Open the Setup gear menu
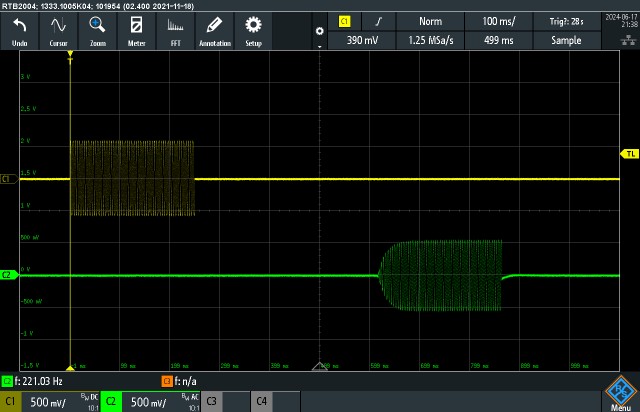Image resolution: width=640 pixels, height=412 pixels. pos(253,31)
